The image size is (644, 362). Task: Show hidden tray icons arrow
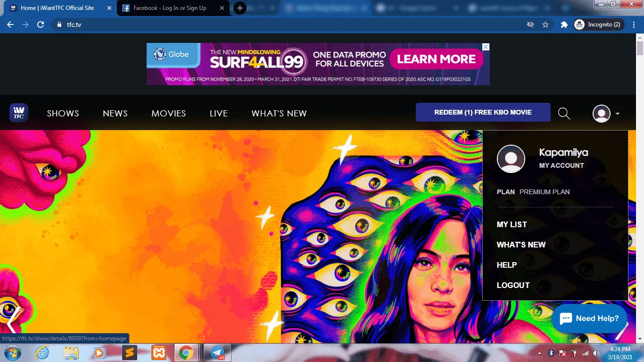pyautogui.click(x=539, y=353)
